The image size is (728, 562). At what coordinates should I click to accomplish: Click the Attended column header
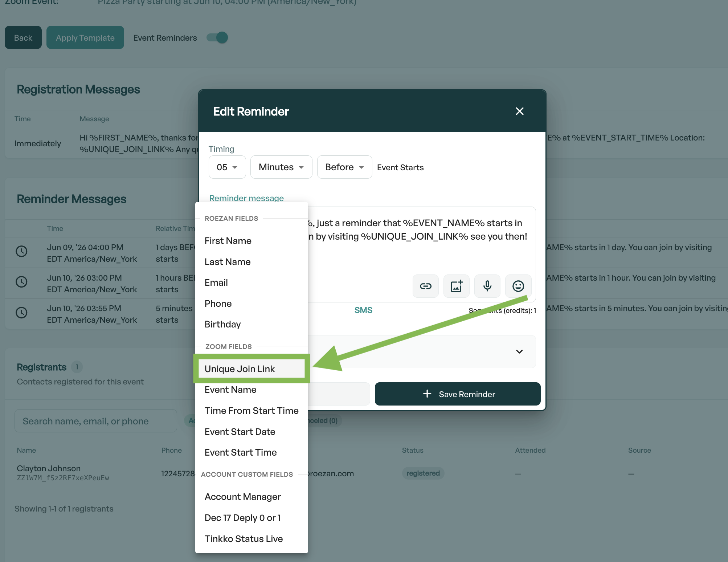[x=530, y=450]
